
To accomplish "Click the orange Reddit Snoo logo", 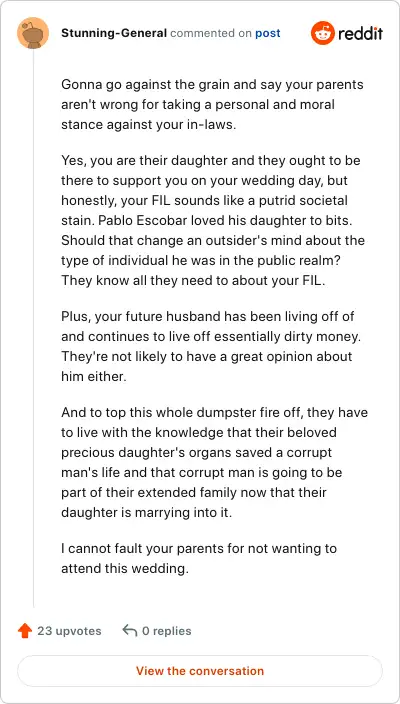I will [x=322, y=33].
